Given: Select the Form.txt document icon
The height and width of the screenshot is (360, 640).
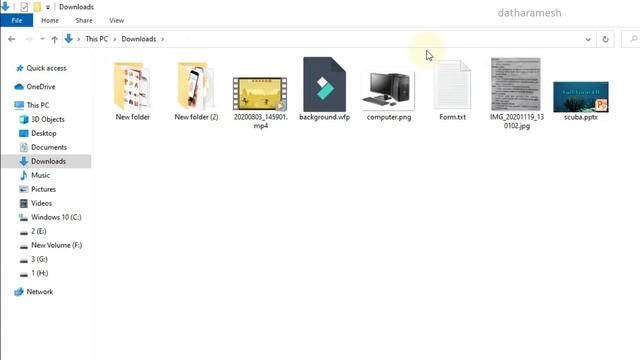Looking at the screenshot, I should point(452,84).
